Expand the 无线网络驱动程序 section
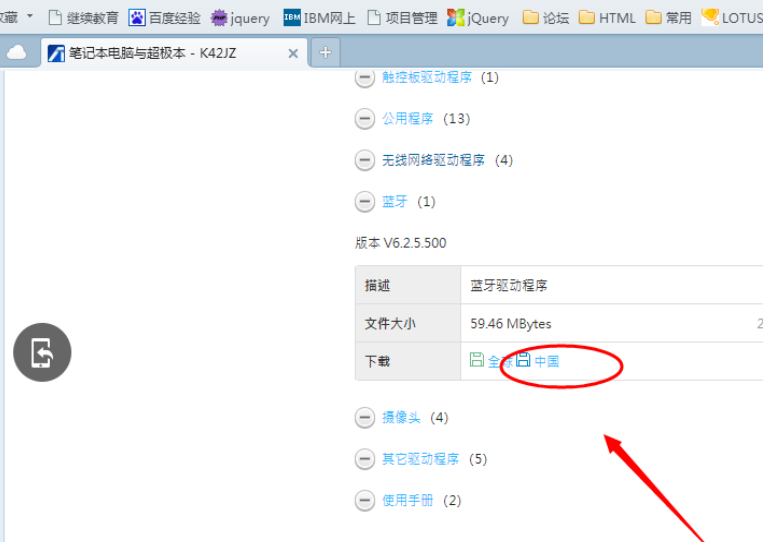This screenshot has width=763, height=542. point(365,160)
